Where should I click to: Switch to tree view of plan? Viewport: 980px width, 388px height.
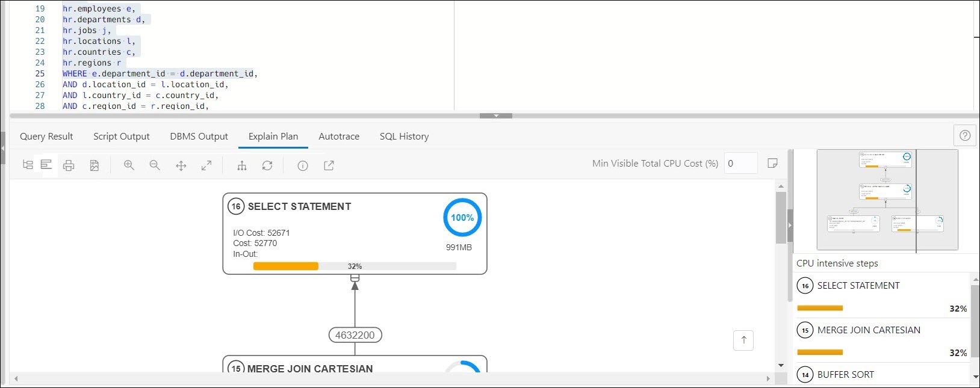(28, 165)
